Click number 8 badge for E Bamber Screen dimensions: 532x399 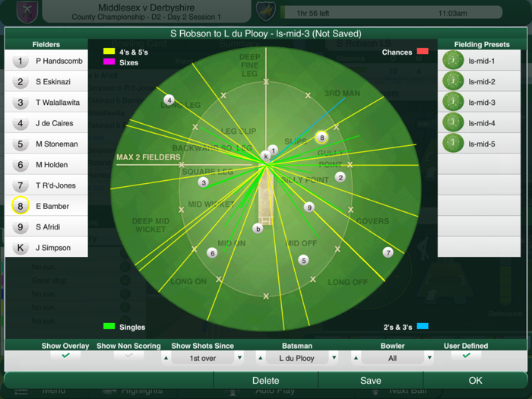point(21,206)
